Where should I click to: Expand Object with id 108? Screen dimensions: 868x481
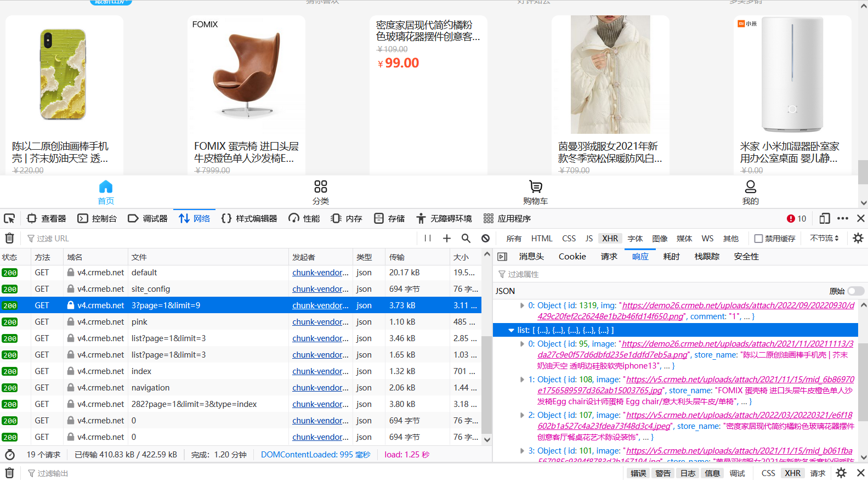[522, 380]
